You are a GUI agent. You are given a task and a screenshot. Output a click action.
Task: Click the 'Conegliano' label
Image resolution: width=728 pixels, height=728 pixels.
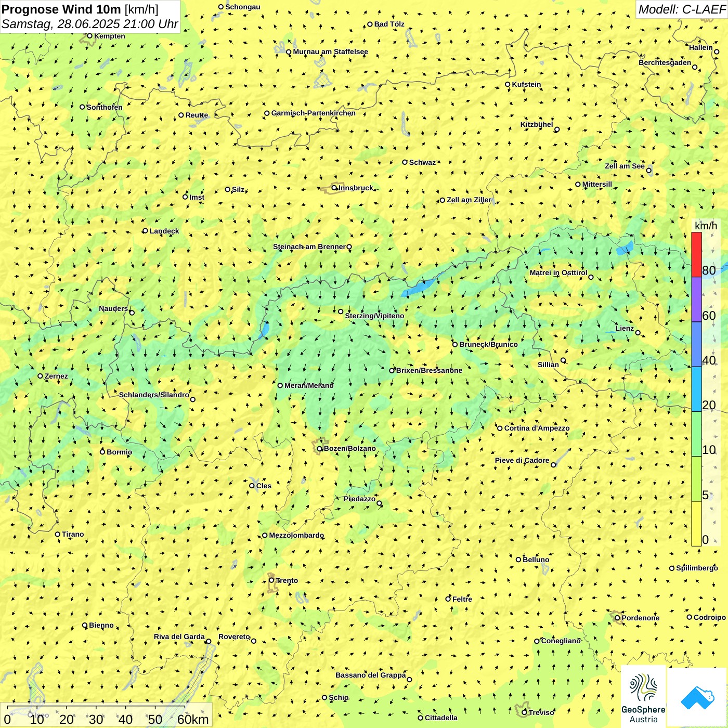[561, 641]
